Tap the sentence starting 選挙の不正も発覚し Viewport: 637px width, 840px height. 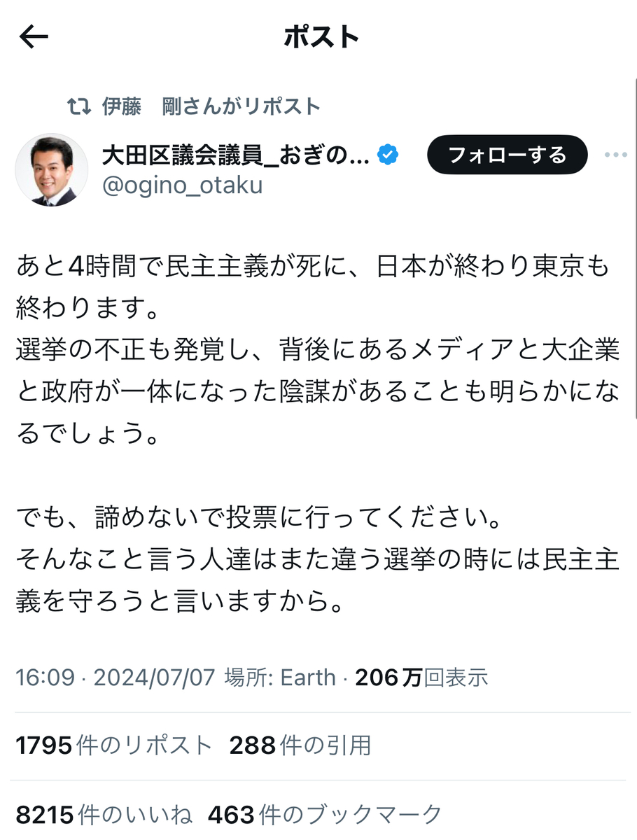coord(317,392)
